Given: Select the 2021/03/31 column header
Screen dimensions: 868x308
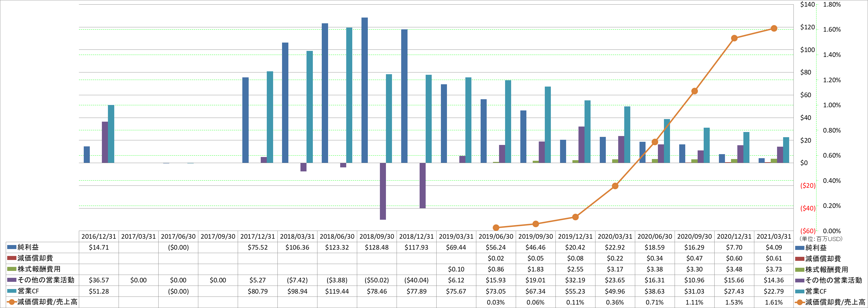Looking at the screenshot, I should click(774, 236).
